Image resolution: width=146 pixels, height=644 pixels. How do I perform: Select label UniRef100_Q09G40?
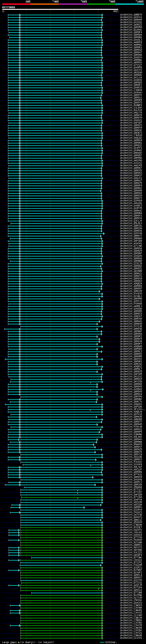pyautogui.click(x=131, y=93)
